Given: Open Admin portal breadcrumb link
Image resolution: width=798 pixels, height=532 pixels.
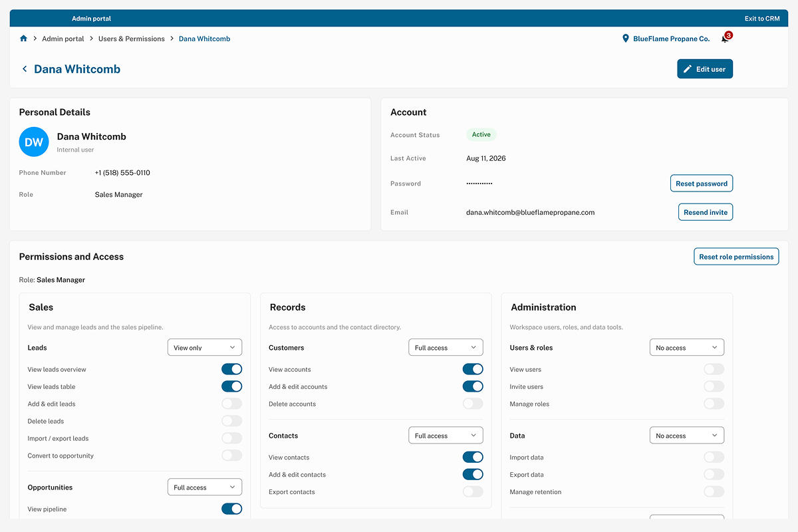Looking at the screenshot, I should 63,39.
